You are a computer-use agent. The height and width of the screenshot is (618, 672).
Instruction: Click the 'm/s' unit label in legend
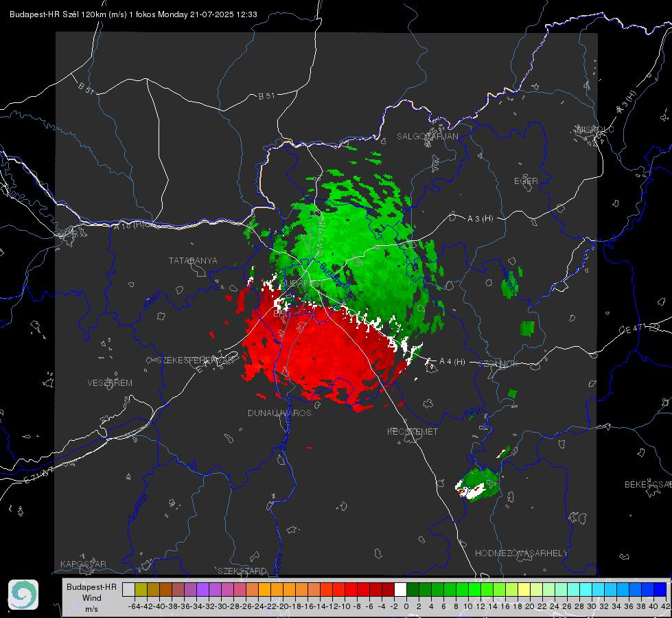pyautogui.click(x=91, y=609)
